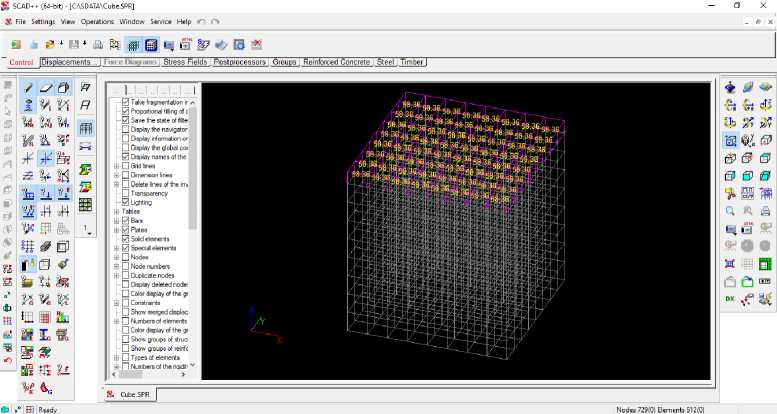Click the printer icon in right toolbar
The image size is (777, 414).
(765, 211)
